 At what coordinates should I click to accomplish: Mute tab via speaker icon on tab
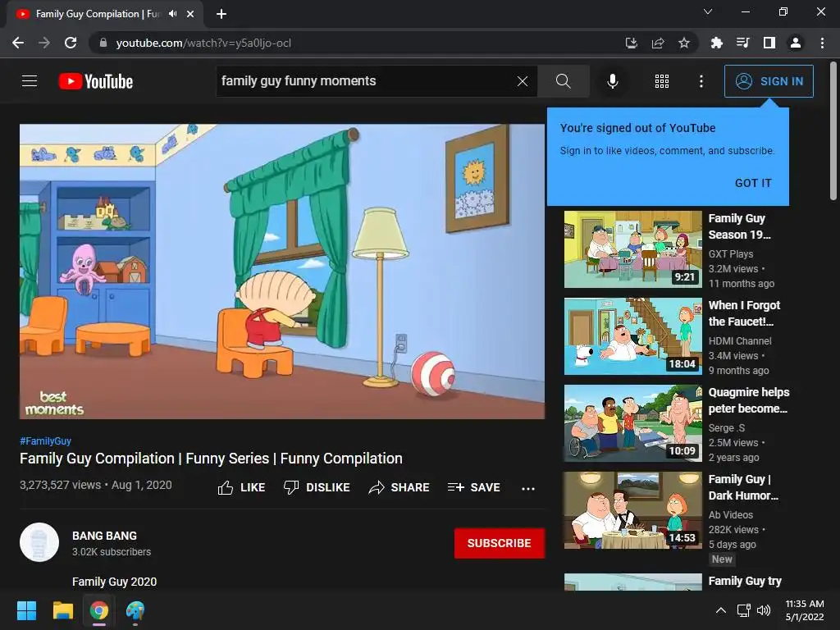coord(172,14)
